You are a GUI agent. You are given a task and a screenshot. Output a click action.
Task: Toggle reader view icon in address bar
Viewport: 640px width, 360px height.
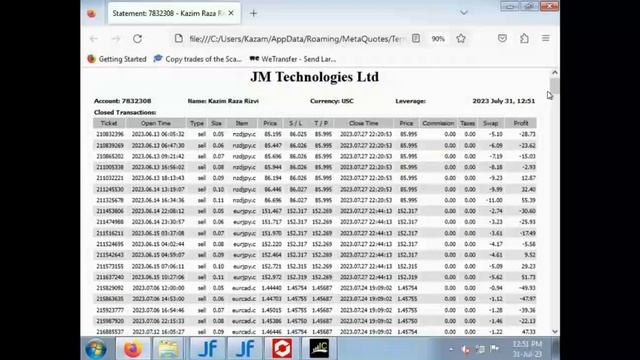pos(416,38)
